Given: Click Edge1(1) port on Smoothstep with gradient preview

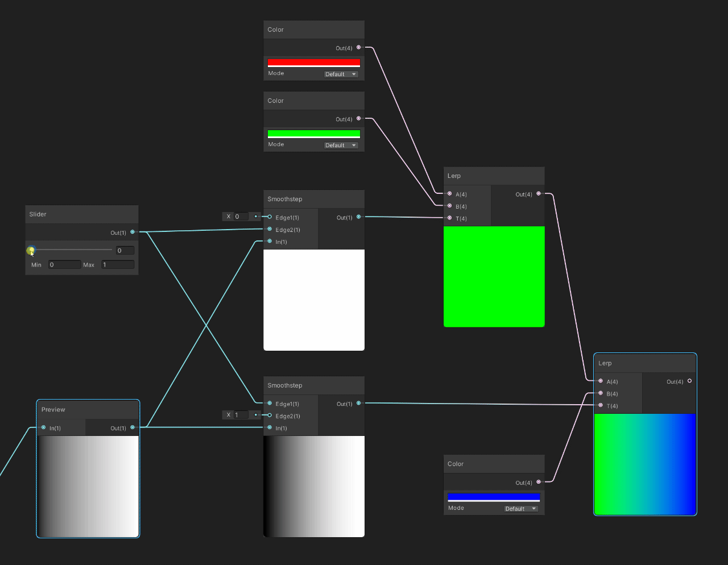Looking at the screenshot, I should [x=270, y=404].
